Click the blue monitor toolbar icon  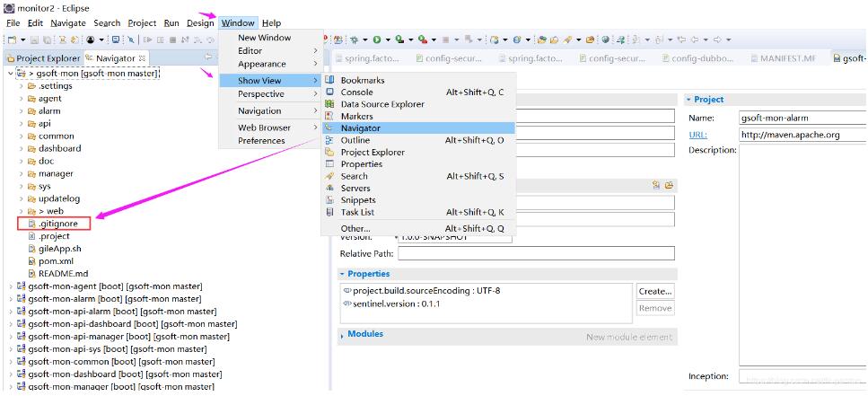pos(116,40)
